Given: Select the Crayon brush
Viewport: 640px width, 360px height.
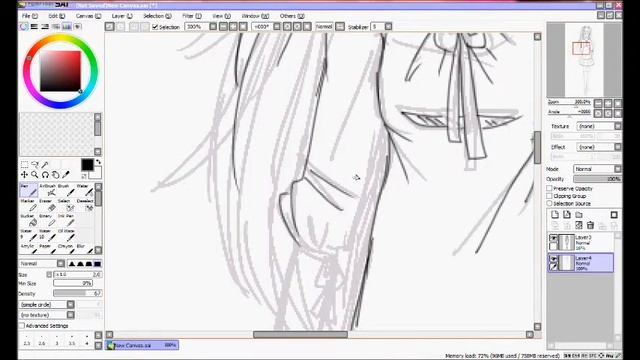Looking at the screenshot, I should (x=66, y=248).
